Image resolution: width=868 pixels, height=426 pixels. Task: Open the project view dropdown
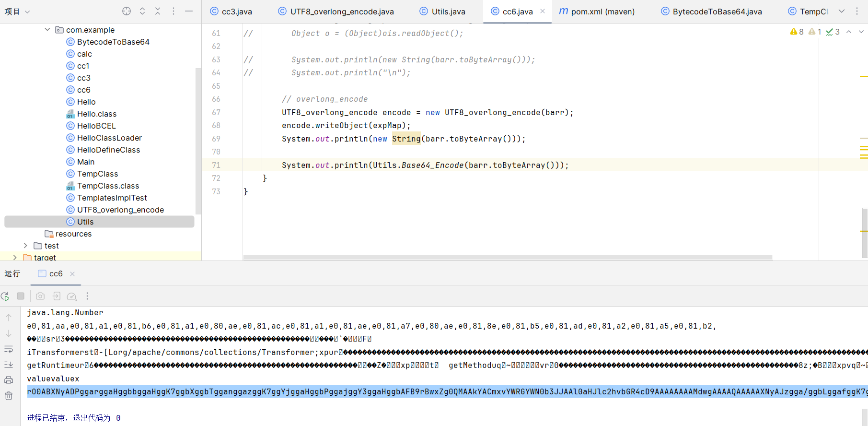pos(17,12)
